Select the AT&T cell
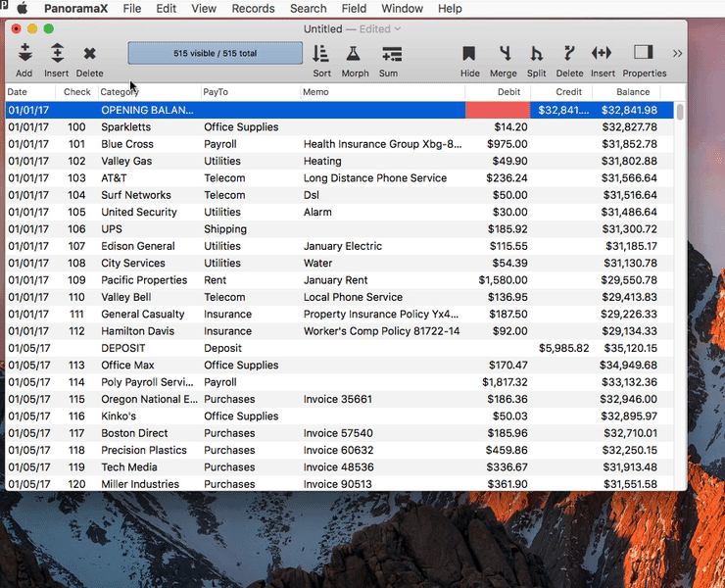Screen dimensions: 725x588 [x=150, y=178]
